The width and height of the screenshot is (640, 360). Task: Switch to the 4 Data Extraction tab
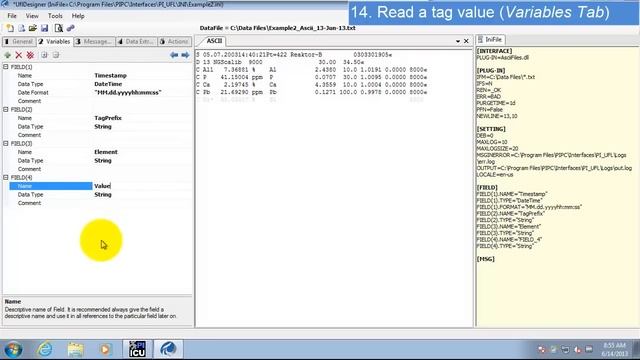[136, 42]
